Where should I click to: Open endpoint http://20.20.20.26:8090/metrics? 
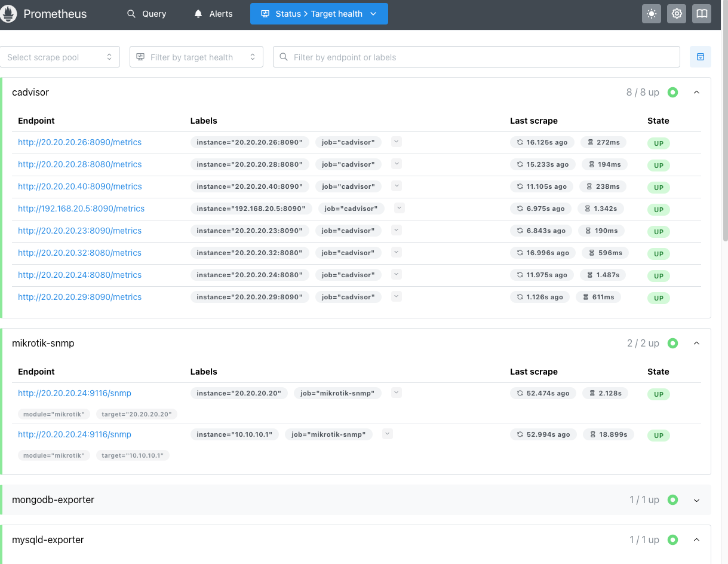[79, 142]
